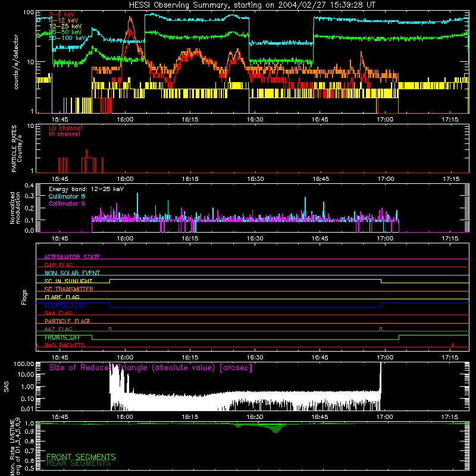Select the 50-100 keV legend label

point(67,38)
